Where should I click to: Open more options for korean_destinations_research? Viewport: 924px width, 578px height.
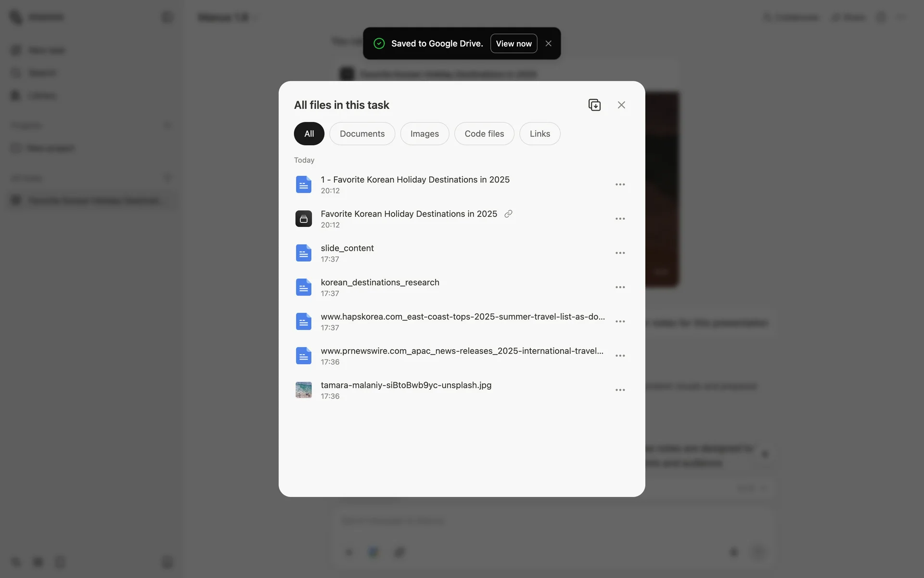click(620, 287)
